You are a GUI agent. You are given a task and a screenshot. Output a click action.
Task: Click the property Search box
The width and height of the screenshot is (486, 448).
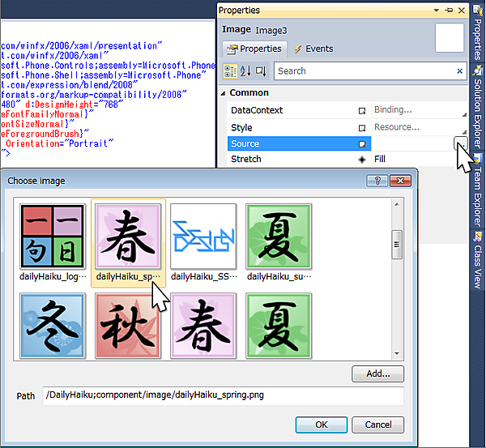[x=365, y=71]
